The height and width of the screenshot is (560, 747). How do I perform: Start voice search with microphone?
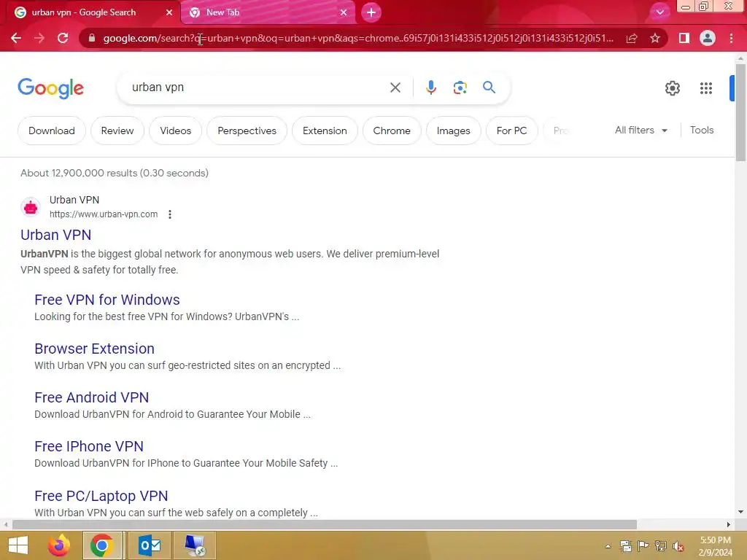click(431, 87)
